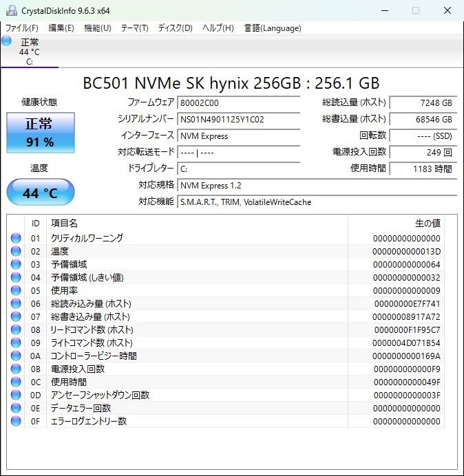
Task: Click the シリアルナンバー value field
Action: [239, 119]
